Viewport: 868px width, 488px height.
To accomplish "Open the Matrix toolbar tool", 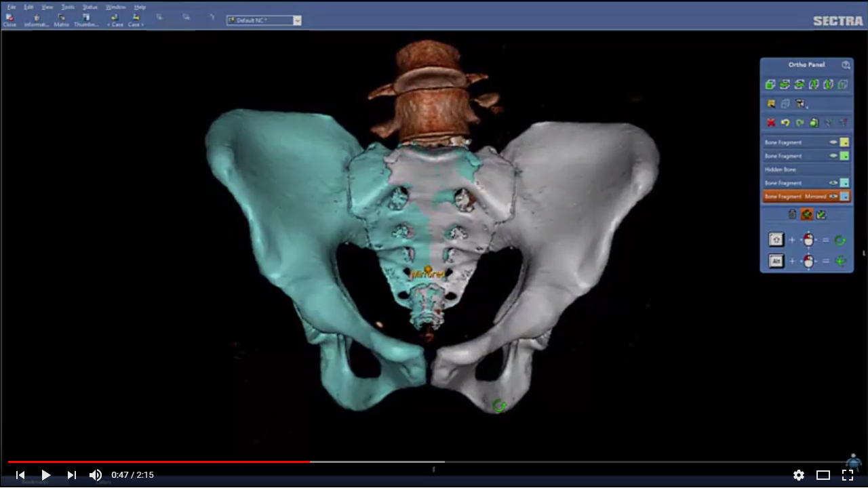I will tap(62, 18).
